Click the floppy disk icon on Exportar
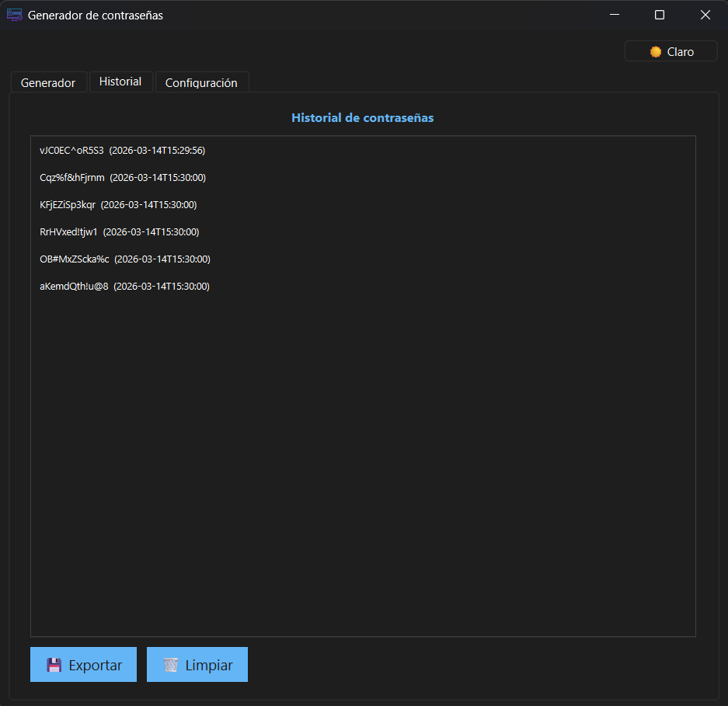Viewport: 728px width, 706px height. tap(54, 666)
